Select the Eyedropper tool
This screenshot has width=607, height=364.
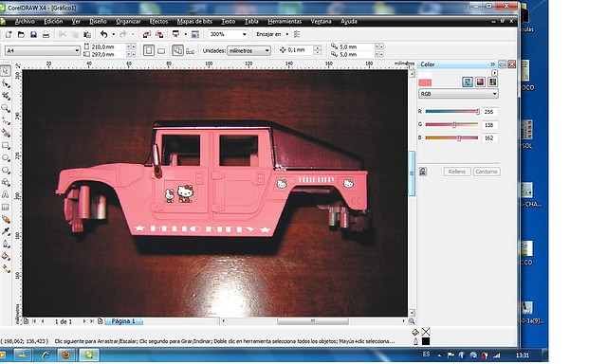click(6, 231)
